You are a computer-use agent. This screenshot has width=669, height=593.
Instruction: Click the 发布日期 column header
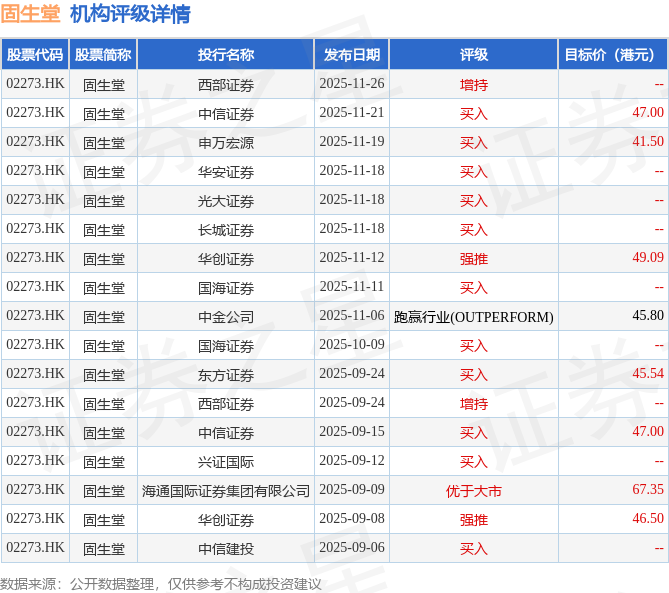pyautogui.click(x=352, y=55)
